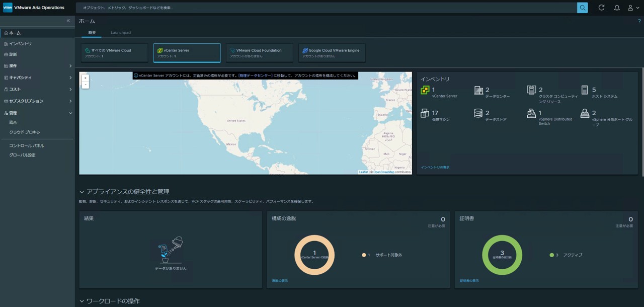Open the user account menu
The image size is (644, 307).
633,8
